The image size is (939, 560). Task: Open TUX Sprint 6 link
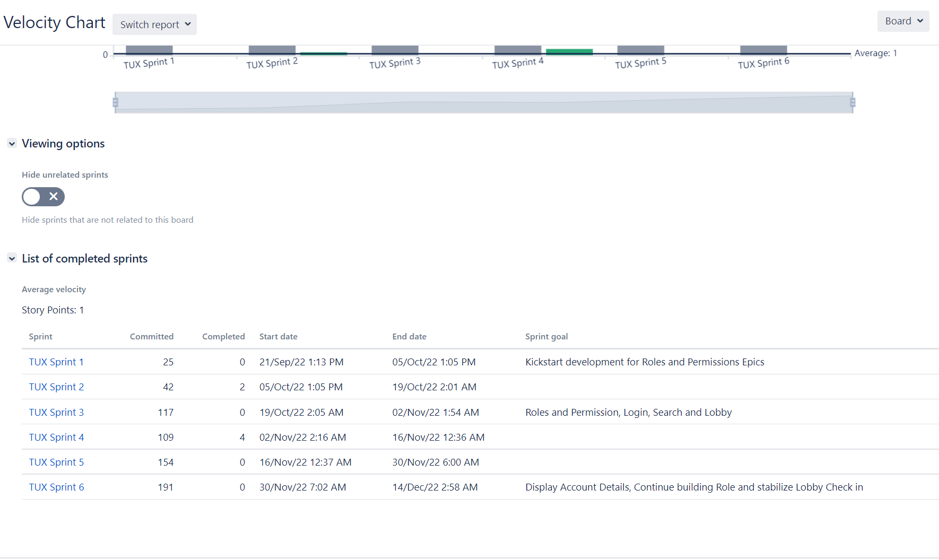coord(56,487)
